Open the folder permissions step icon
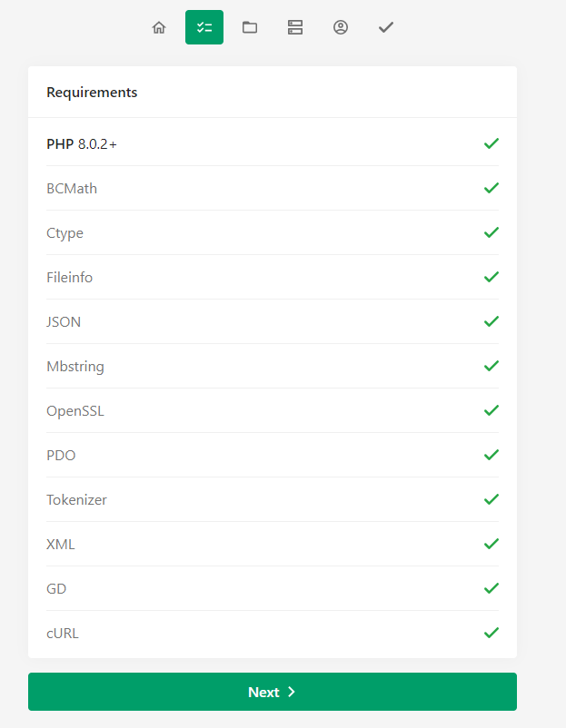The height and width of the screenshot is (728, 566). tap(250, 27)
